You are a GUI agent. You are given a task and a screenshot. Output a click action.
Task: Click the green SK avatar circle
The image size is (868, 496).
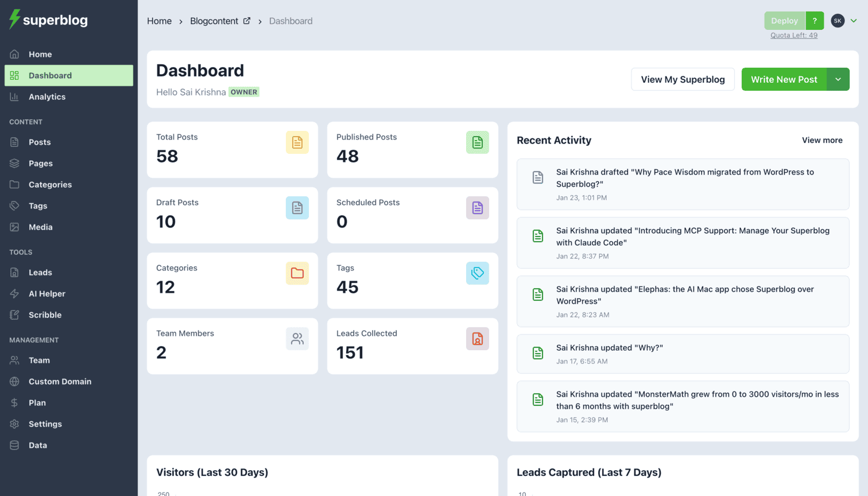(837, 20)
